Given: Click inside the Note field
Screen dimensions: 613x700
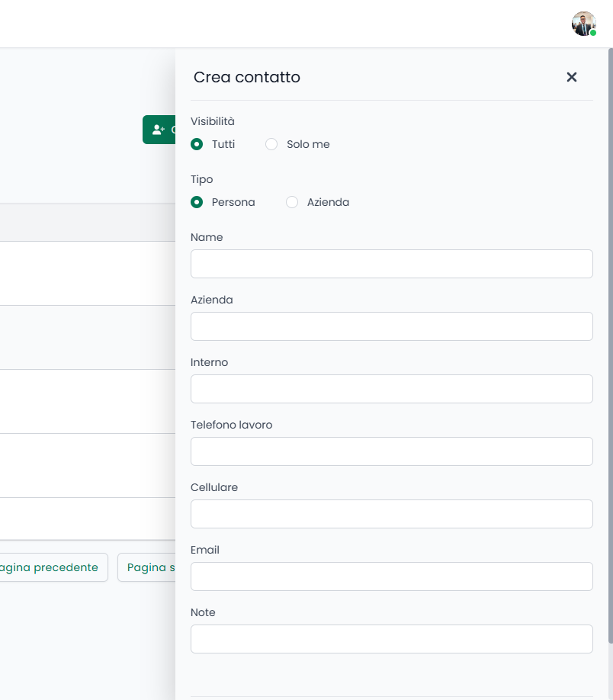Looking at the screenshot, I should 391,639.
